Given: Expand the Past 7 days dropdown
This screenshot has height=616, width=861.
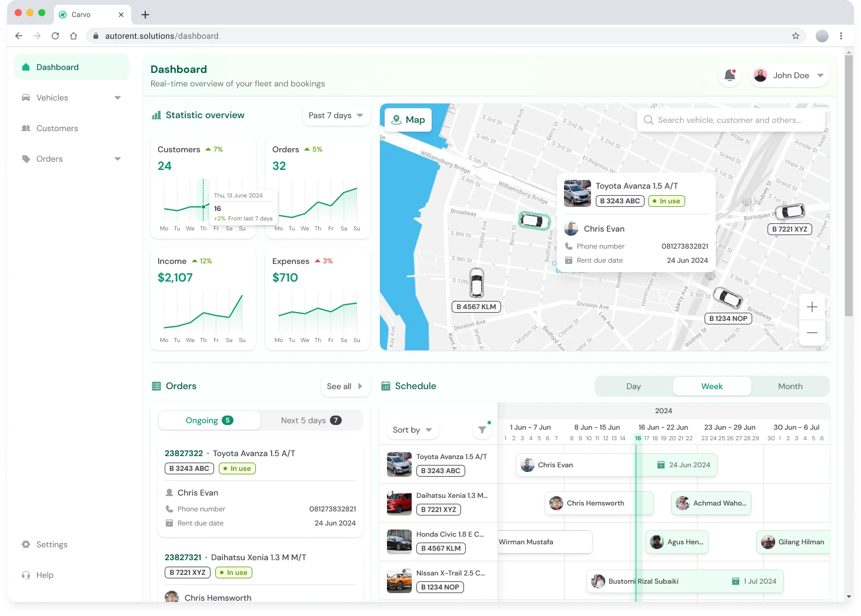Looking at the screenshot, I should point(336,115).
